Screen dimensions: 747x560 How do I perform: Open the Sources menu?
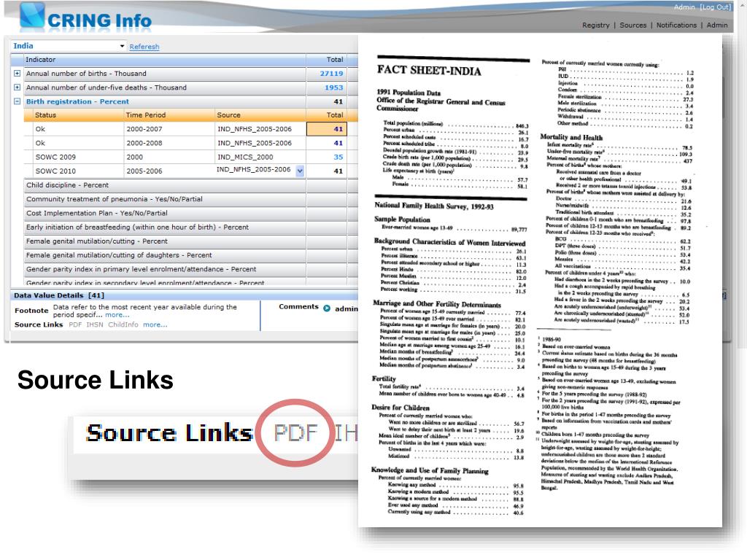coord(632,26)
